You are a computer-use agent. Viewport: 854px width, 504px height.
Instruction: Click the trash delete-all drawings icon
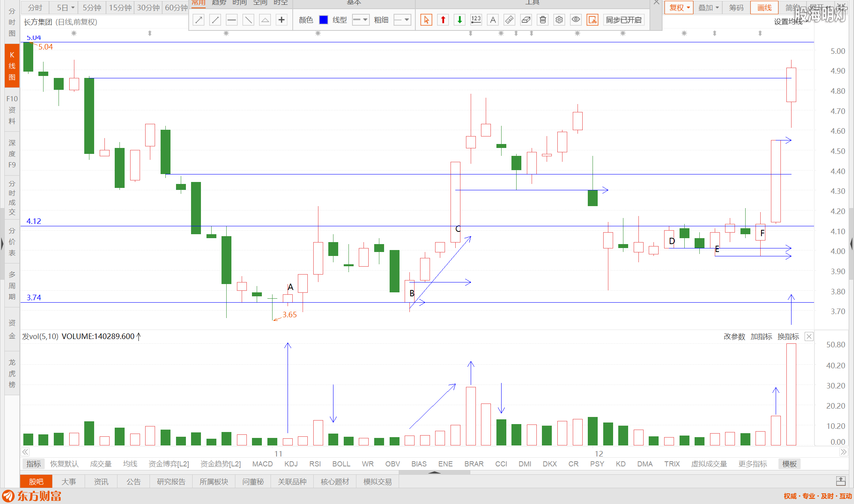(543, 20)
